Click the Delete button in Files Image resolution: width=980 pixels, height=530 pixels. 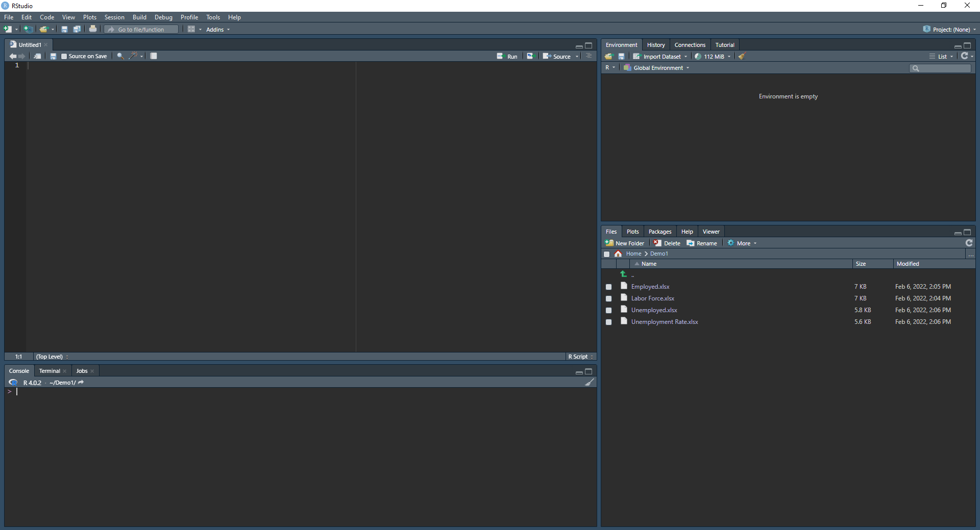pos(667,243)
